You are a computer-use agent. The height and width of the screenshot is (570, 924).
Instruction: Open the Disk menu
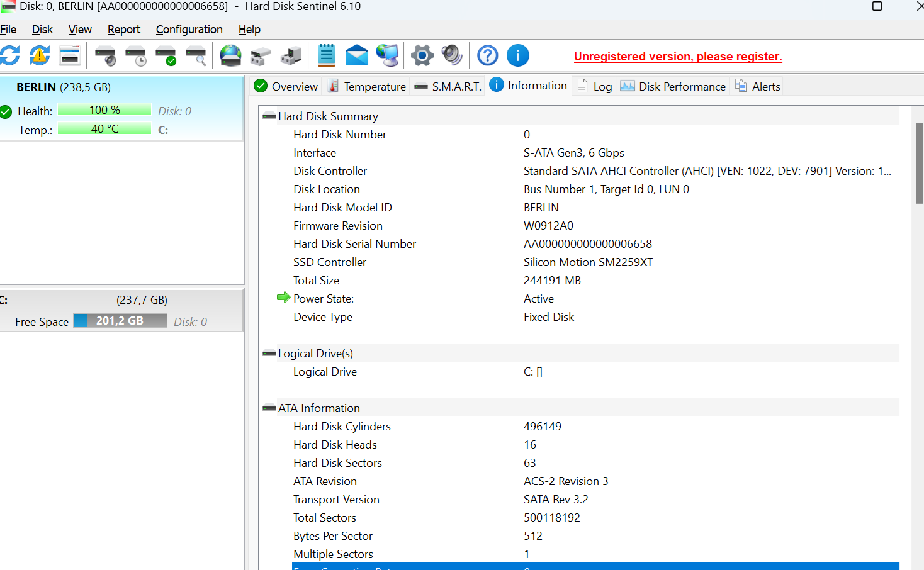click(42, 30)
